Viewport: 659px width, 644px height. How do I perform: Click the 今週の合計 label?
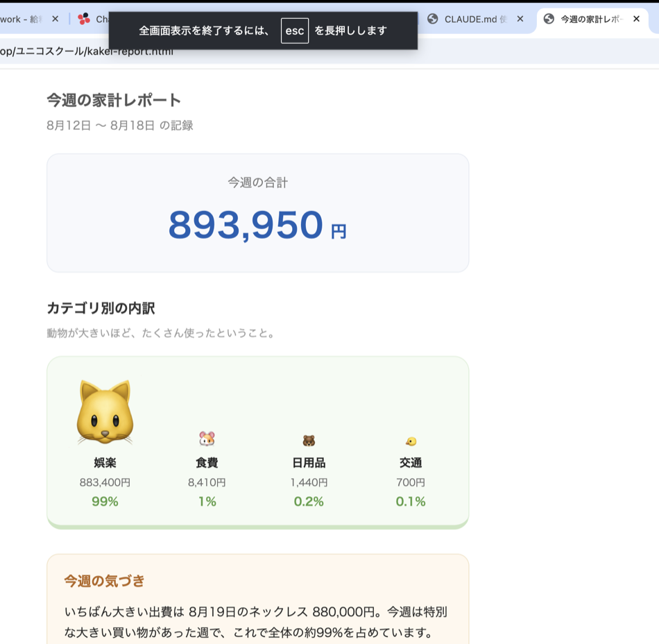click(257, 183)
